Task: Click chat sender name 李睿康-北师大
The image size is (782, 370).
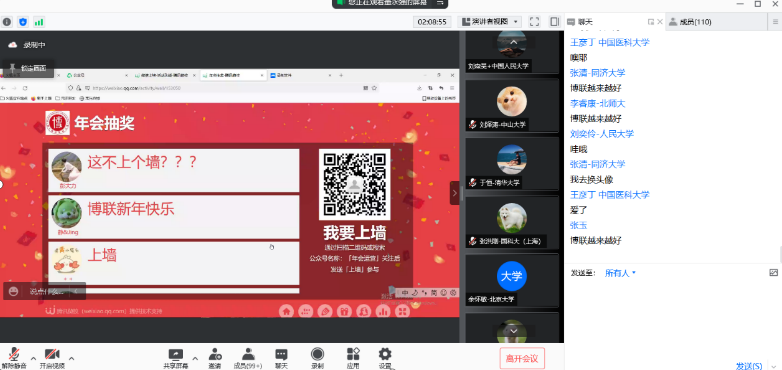Action: 597,104
